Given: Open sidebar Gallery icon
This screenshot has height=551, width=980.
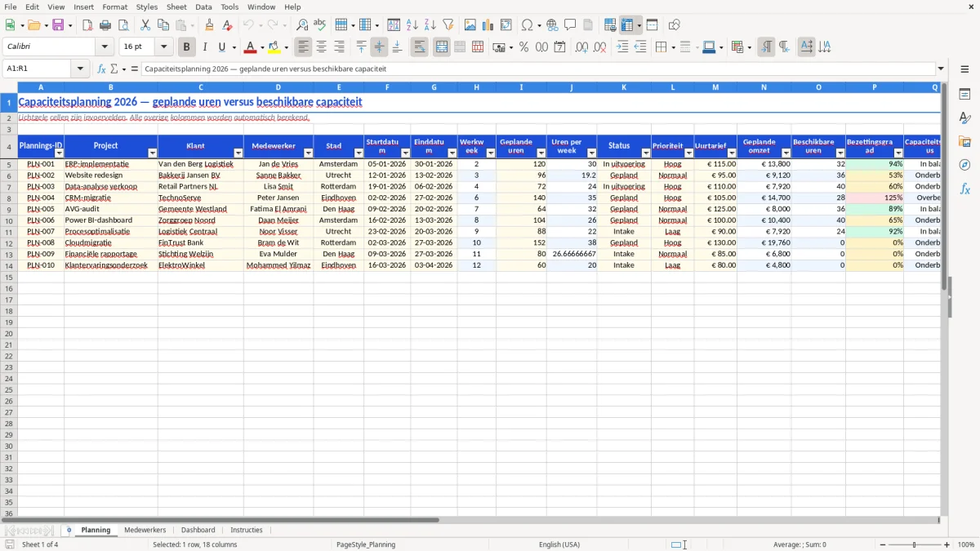Looking at the screenshot, I should point(964,141).
